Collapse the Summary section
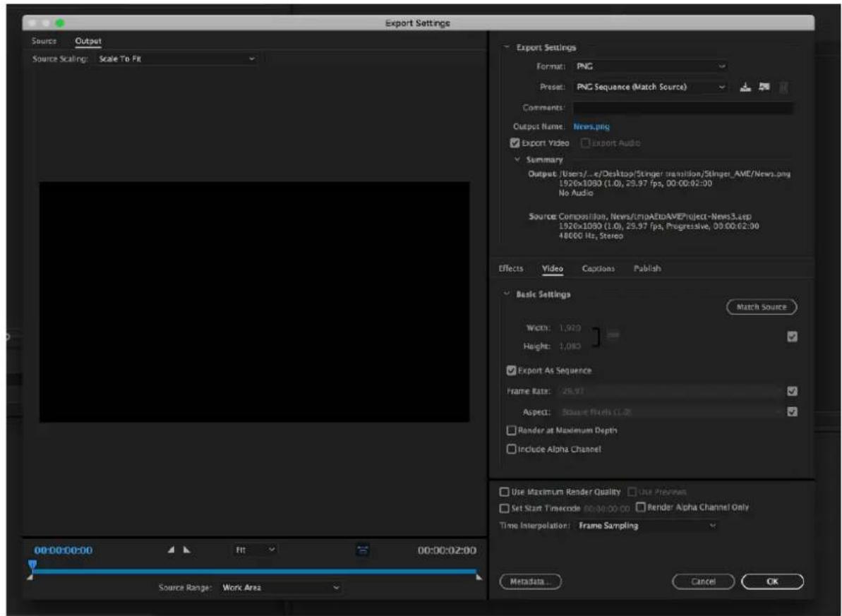Viewport: 842px width, 616px height. pyautogui.click(x=517, y=159)
